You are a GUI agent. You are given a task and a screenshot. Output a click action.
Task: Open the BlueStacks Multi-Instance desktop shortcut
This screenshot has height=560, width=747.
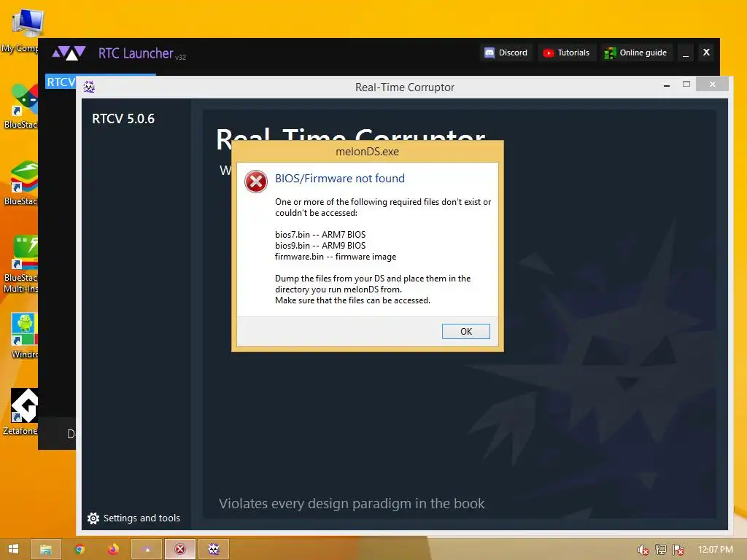click(x=20, y=264)
